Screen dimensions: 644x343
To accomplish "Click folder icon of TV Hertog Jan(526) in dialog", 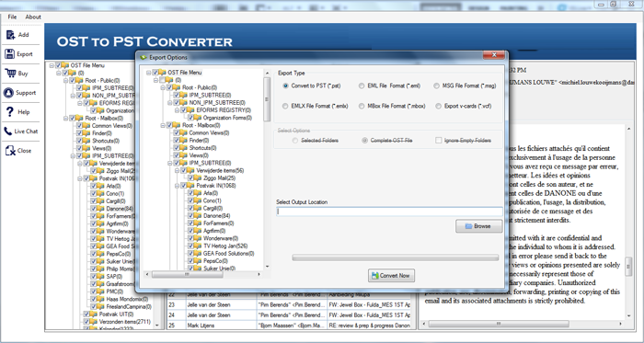I will click(x=199, y=246).
